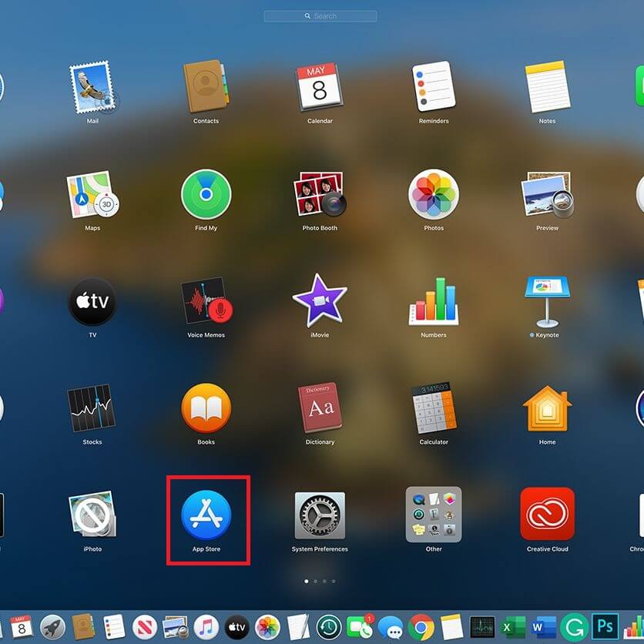Launch Numbers from the Launchpad grid
644x644 pixels.
point(434,301)
